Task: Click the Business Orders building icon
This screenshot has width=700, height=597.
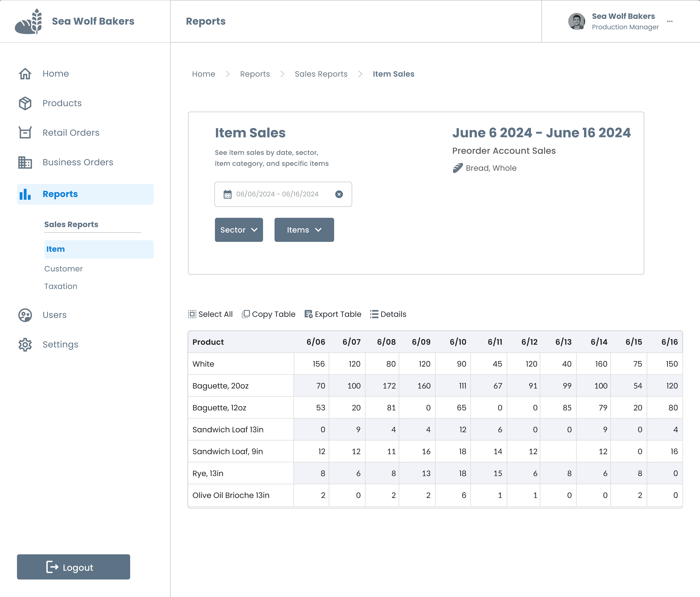Action: 25,162
